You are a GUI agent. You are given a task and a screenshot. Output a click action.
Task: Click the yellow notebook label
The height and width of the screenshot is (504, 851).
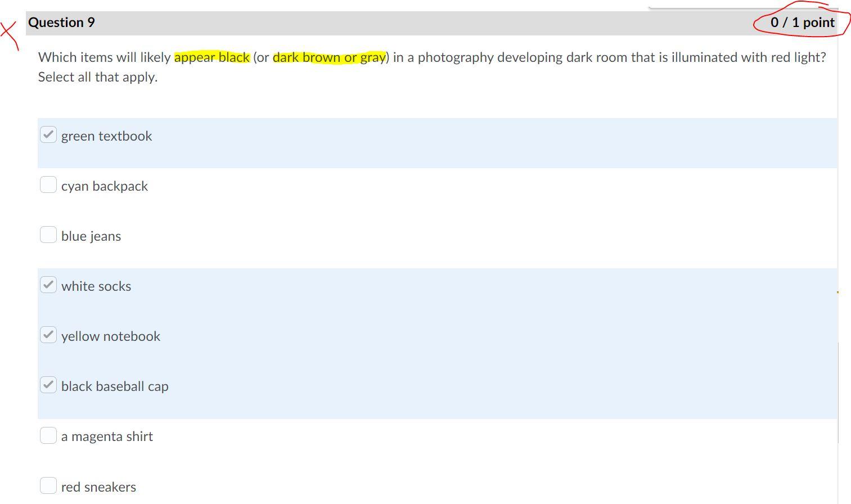[x=111, y=336]
